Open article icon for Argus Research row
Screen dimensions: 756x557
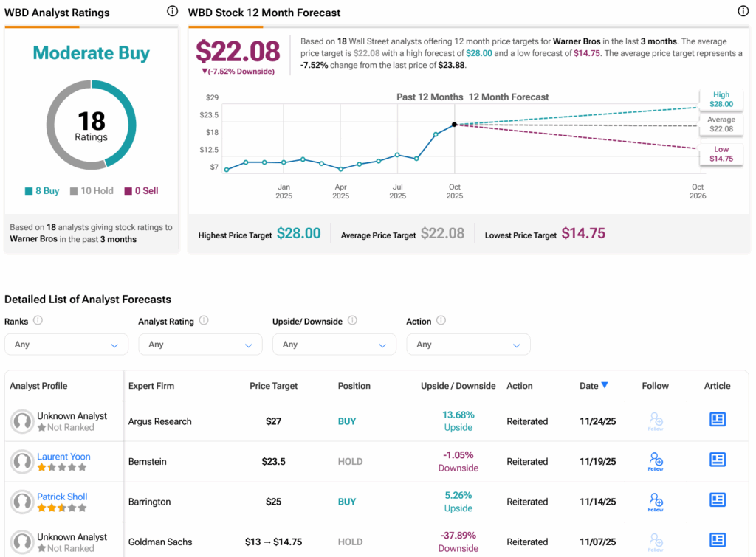[717, 420]
